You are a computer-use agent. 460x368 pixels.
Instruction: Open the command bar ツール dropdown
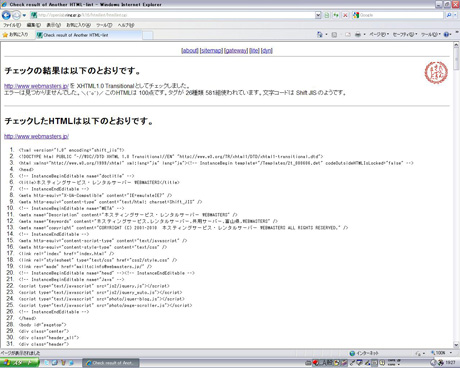pyautogui.click(x=431, y=35)
